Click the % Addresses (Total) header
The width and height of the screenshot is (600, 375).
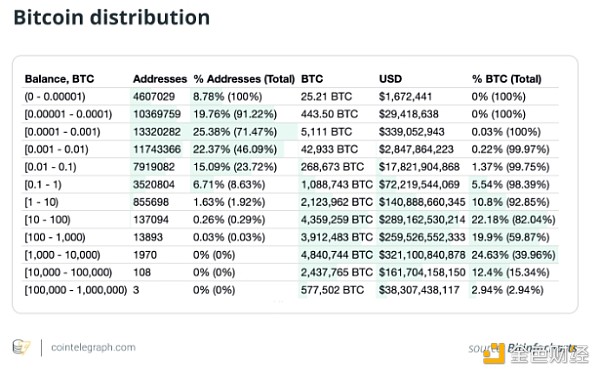tap(244, 79)
